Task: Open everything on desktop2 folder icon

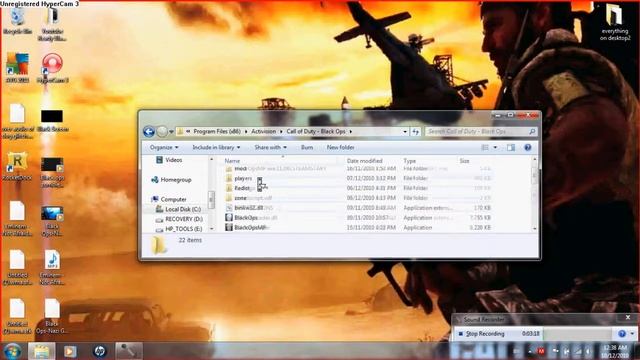Action: tap(615, 22)
